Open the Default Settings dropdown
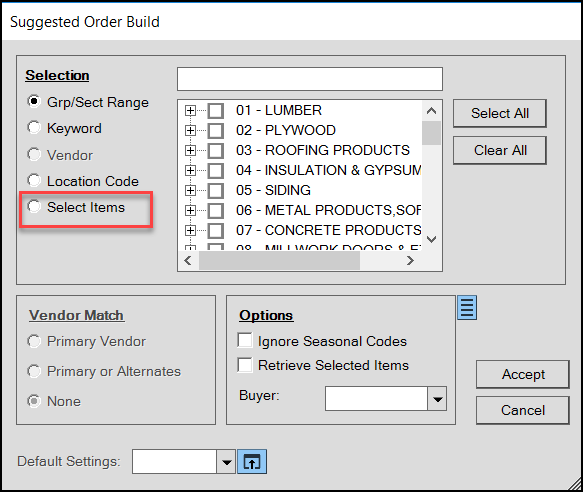The width and height of the screenshot is (583, 492). pyautogui.click(x=226, y=462)
